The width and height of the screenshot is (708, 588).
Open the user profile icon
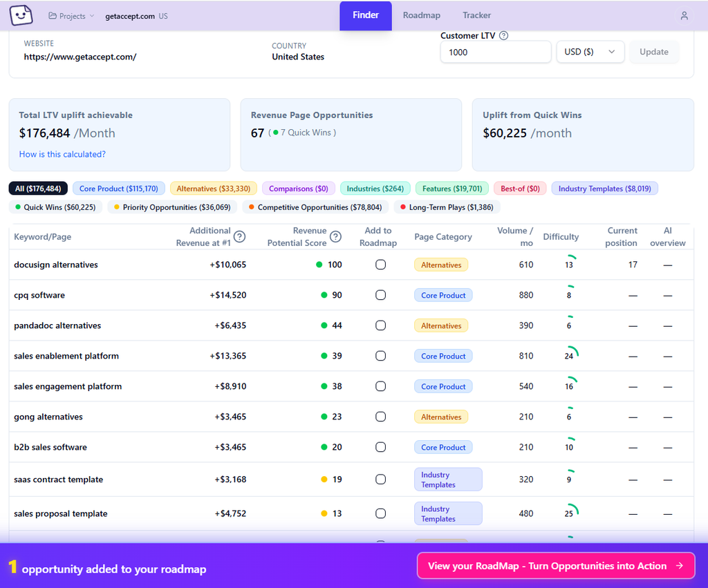(684, 16)
